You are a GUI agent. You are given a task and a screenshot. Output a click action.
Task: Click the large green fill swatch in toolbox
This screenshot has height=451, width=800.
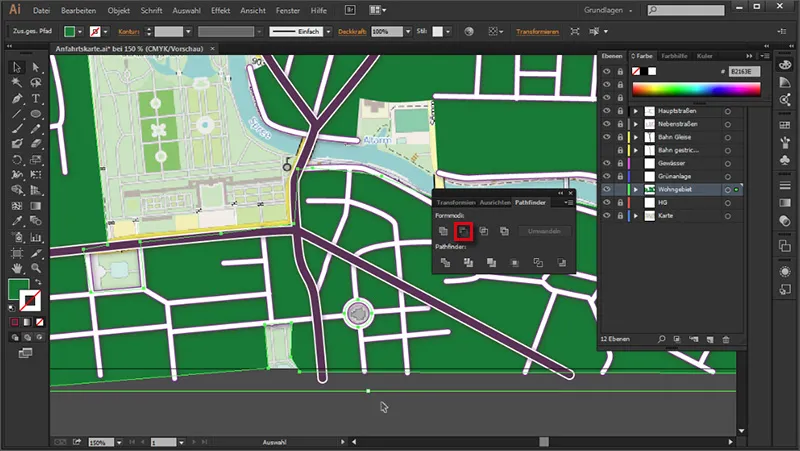point(18,289)
